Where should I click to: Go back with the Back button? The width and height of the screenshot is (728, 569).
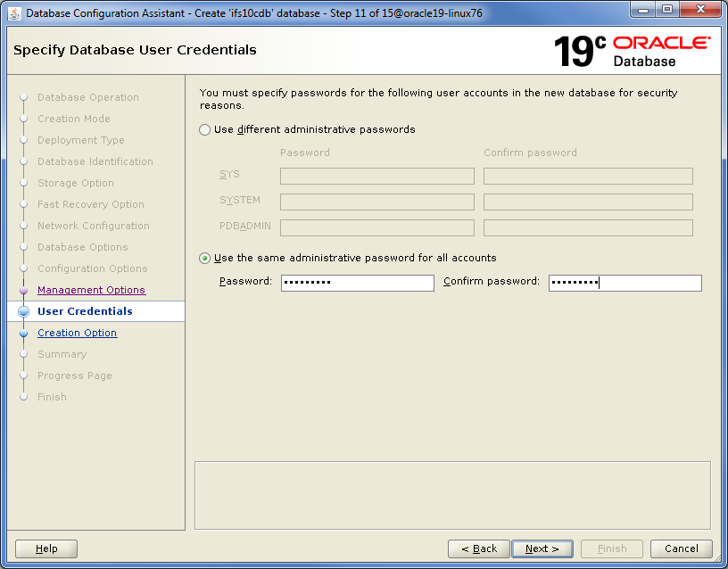click(478, 548)
